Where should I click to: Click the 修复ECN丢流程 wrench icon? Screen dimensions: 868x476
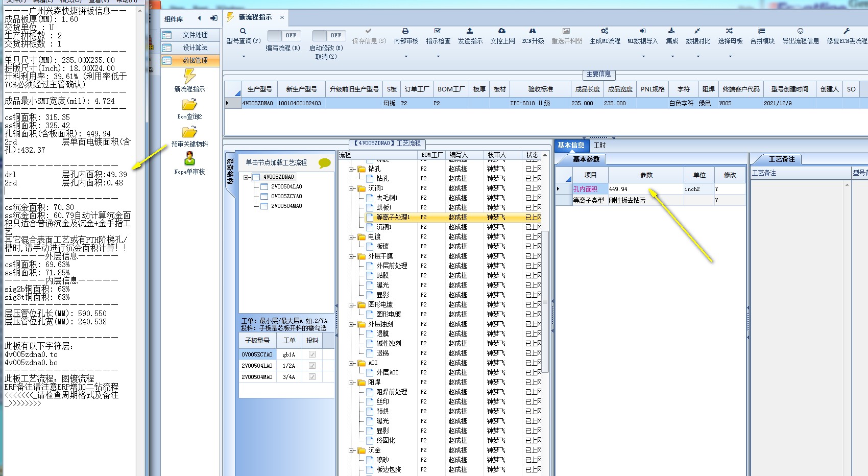click(x=847, y=31)
